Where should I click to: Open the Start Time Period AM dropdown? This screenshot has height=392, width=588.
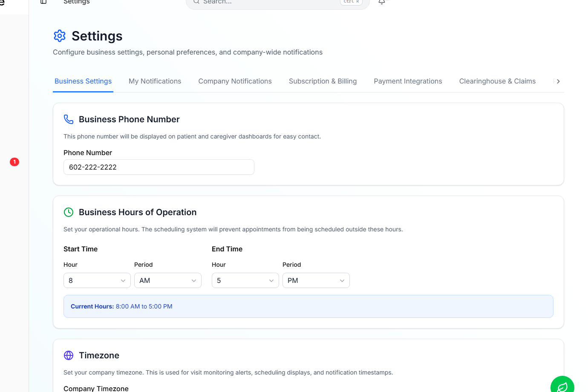[x=168, y=280]
